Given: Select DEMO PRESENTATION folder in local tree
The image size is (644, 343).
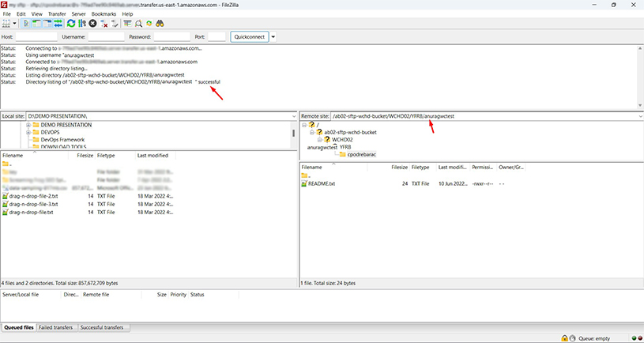Looking at the screenshot, I should tap(66, 125).
